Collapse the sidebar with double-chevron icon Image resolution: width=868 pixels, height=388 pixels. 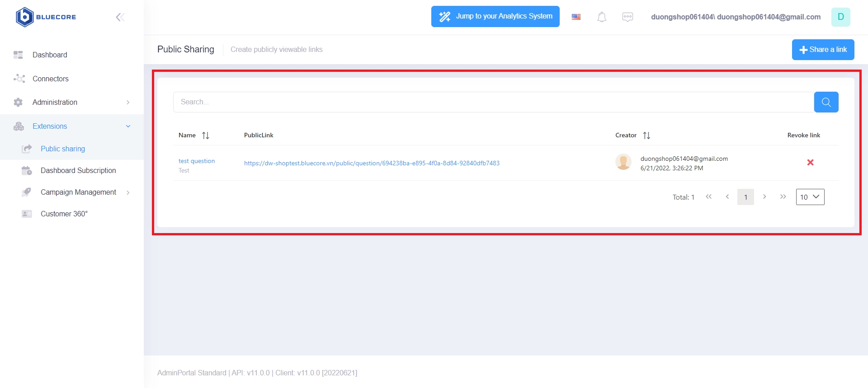(x=120, y=17)
